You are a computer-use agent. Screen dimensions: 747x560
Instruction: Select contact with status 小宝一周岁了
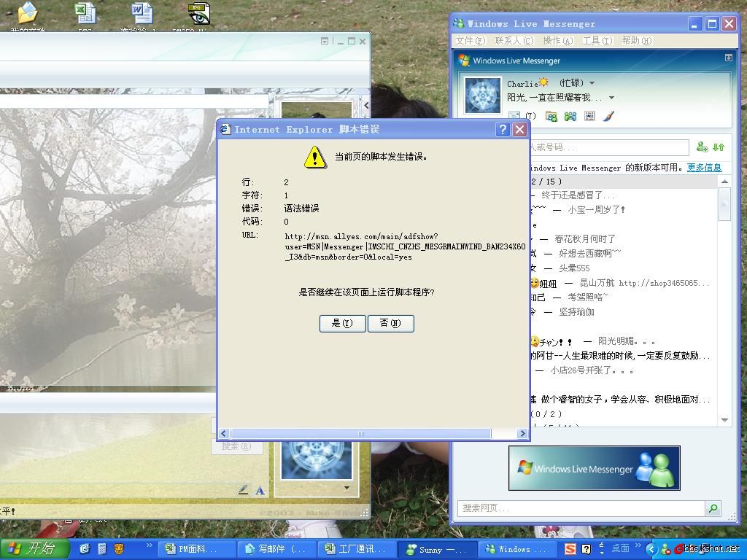coord(623,210)
